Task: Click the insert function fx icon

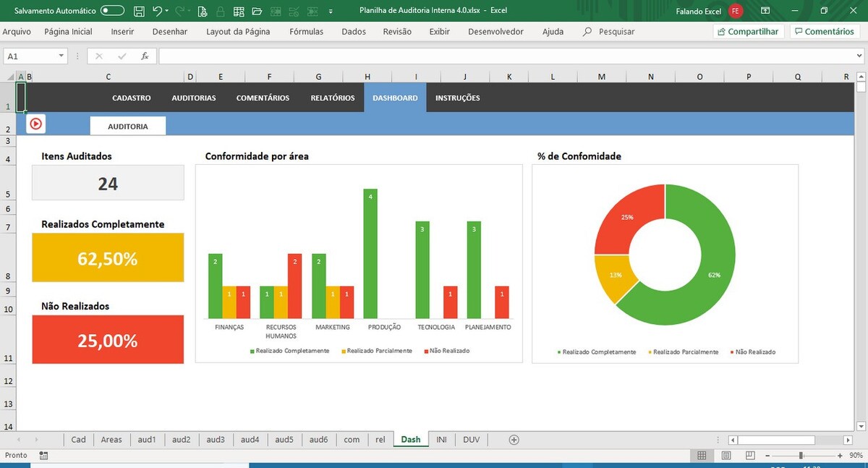Action: tap(145, 56)
